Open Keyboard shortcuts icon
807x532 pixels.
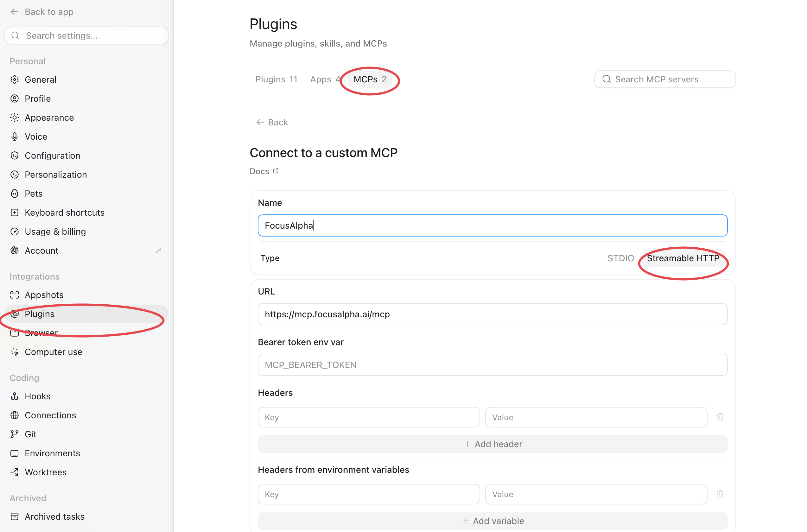(x=15, y=212)
